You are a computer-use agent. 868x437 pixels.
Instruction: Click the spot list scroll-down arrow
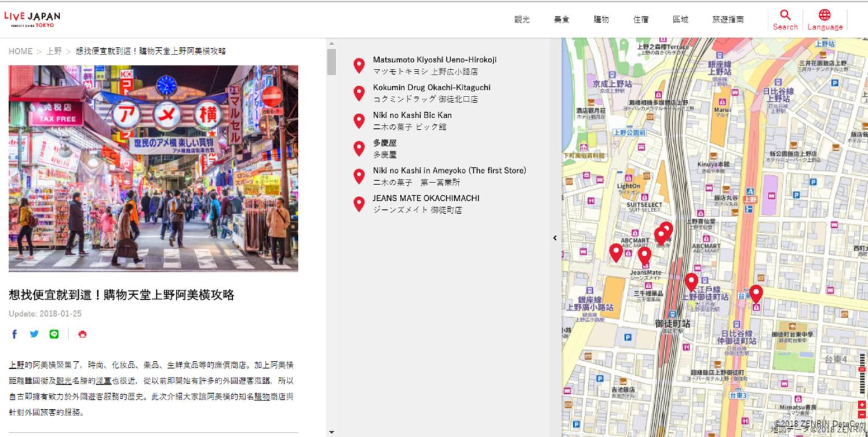click(x=332, y=432)
